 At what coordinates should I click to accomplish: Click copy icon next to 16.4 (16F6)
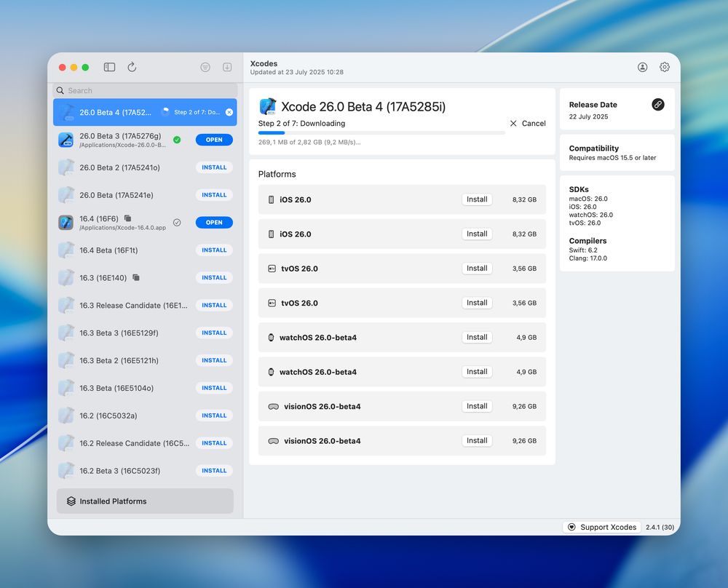coord(127,218)
